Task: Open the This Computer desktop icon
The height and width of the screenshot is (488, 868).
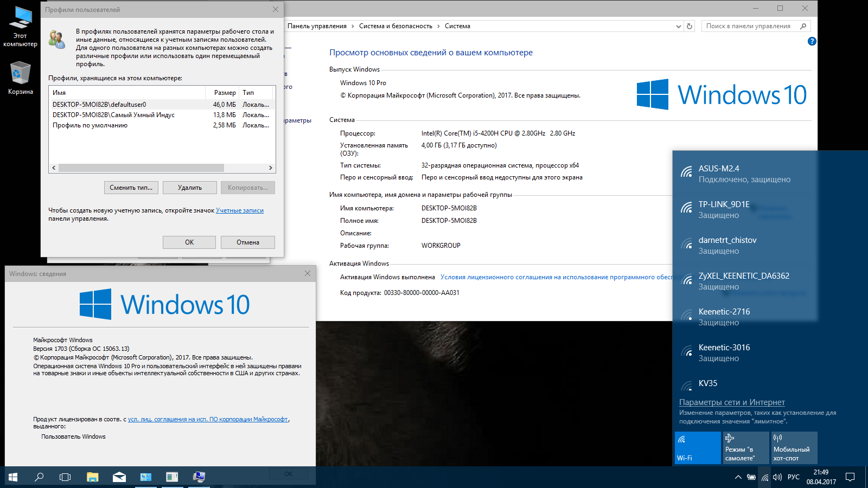Action: (x=20, y=27)
